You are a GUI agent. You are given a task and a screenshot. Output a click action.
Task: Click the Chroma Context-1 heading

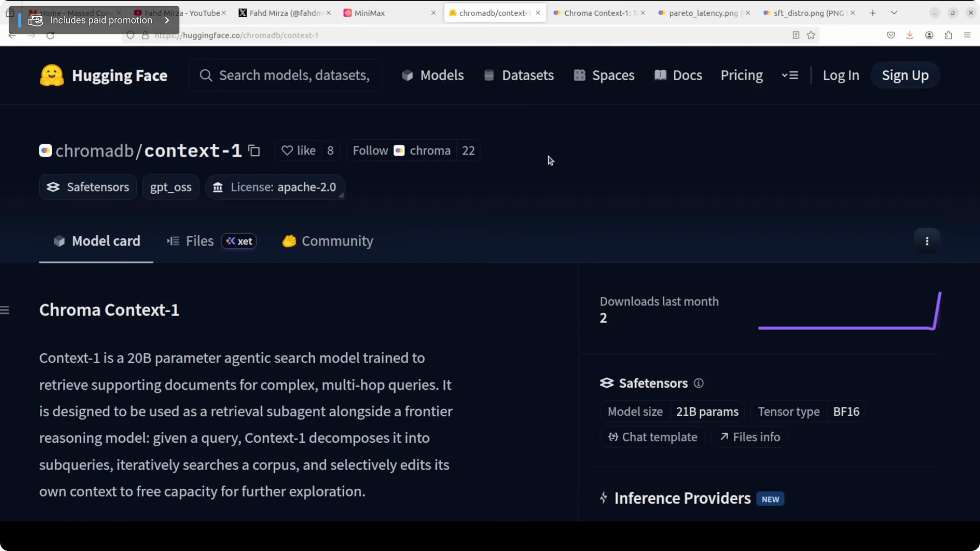click(x=109, y=310)
